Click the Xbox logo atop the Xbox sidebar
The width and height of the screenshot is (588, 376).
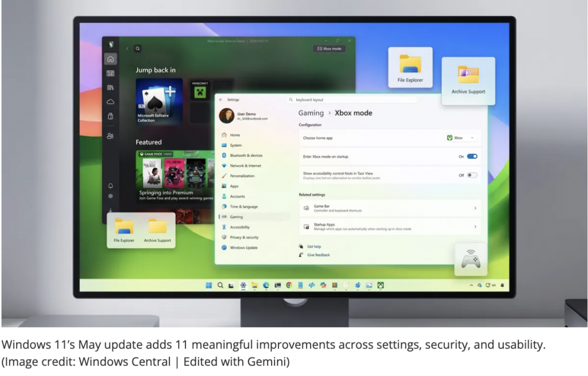tap(111, 44)
